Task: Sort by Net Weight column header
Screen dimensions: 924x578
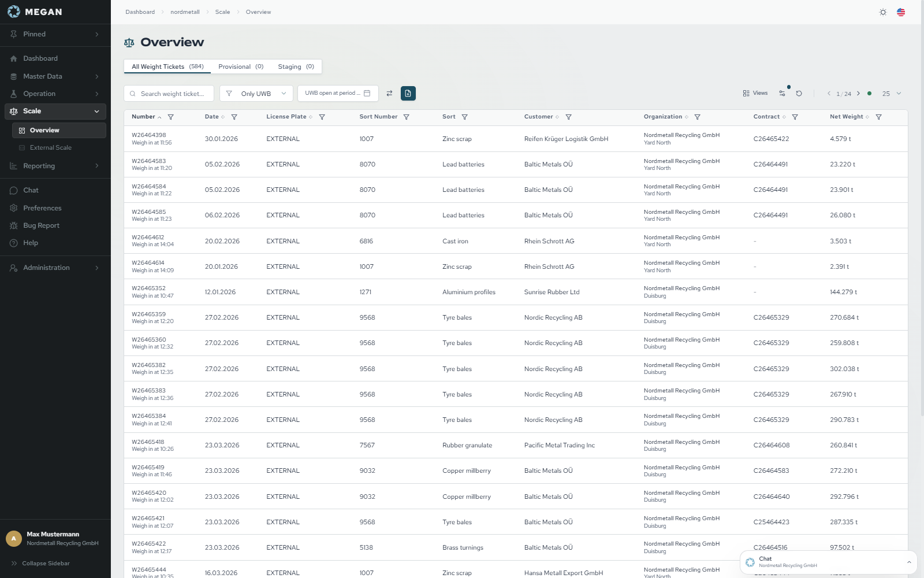Action: [849, 117]
